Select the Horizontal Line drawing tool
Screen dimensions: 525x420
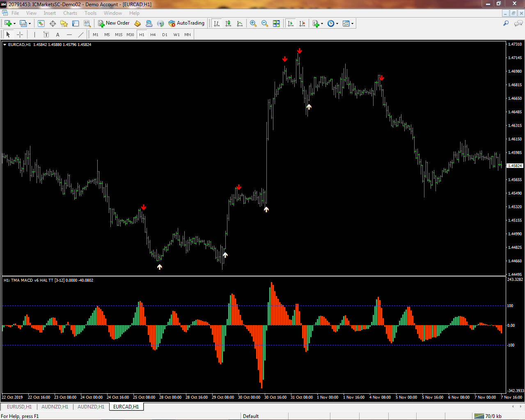[69, 35]
